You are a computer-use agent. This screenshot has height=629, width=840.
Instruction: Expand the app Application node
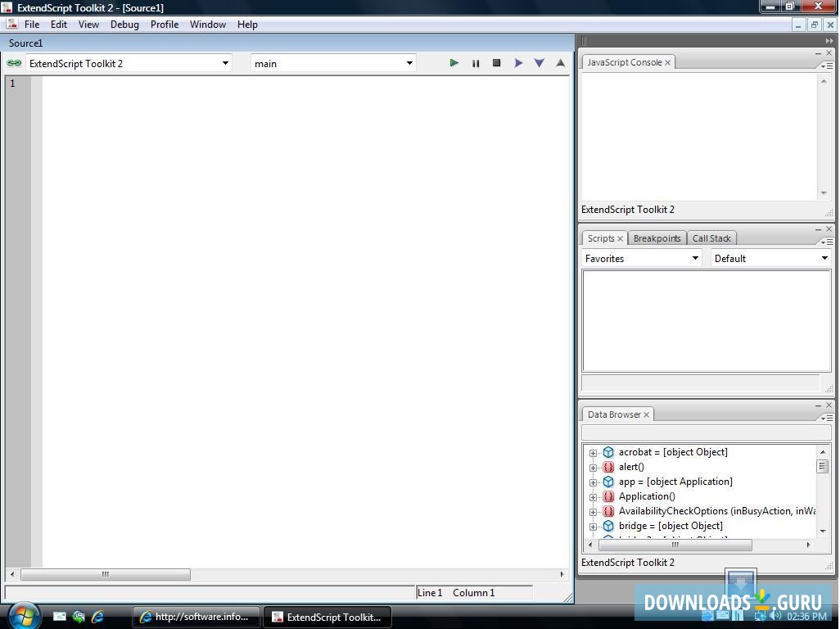click(x=593, y=482)
